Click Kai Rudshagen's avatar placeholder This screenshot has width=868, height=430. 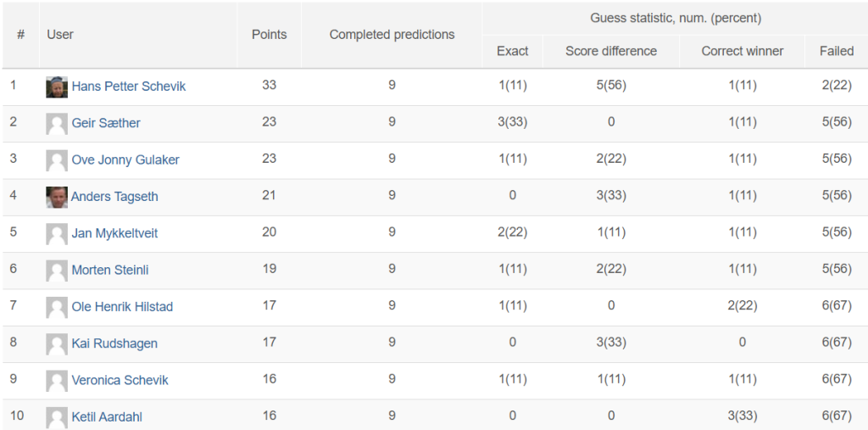57,344
